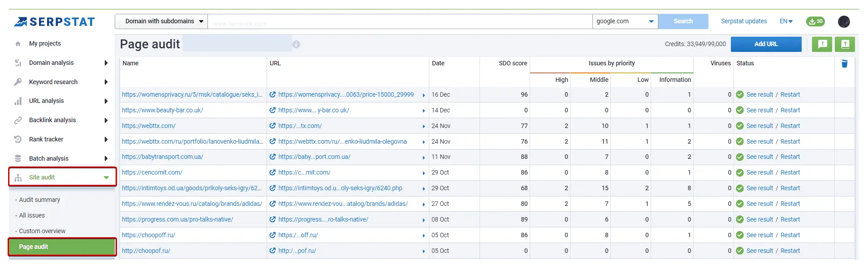Click the Batch analysis database icon
This screenshot has height=269, width=868.
[x=18, y=158]
